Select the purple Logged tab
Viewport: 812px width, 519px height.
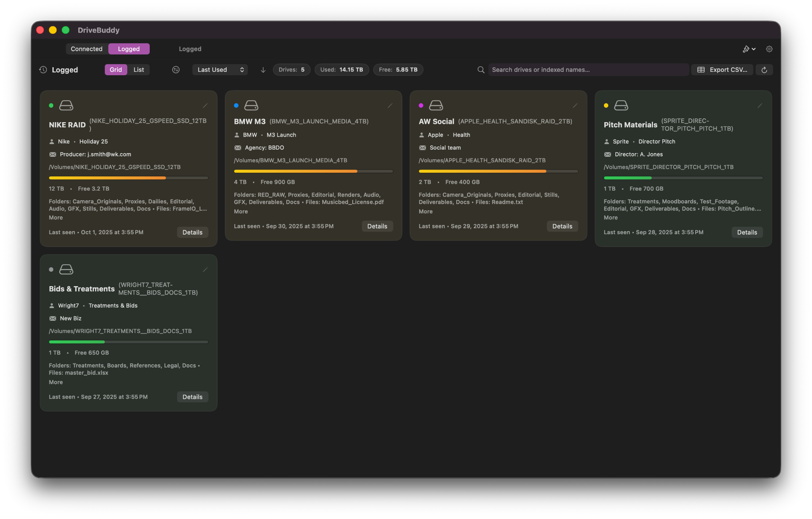click(x=129, y=49)
